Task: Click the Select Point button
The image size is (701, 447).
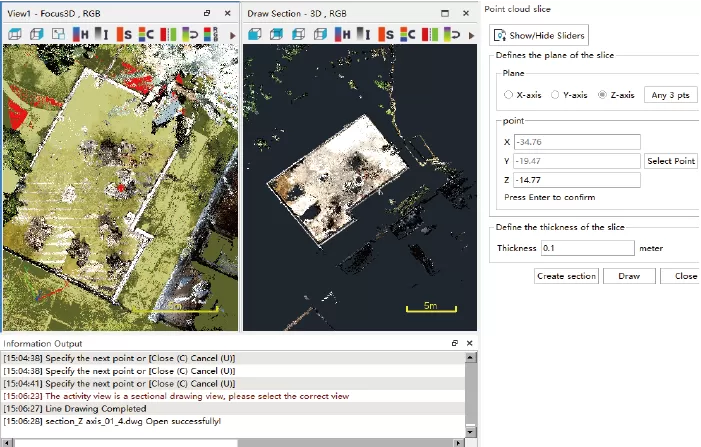Action: pyautogui.click(x=671, y=161)
